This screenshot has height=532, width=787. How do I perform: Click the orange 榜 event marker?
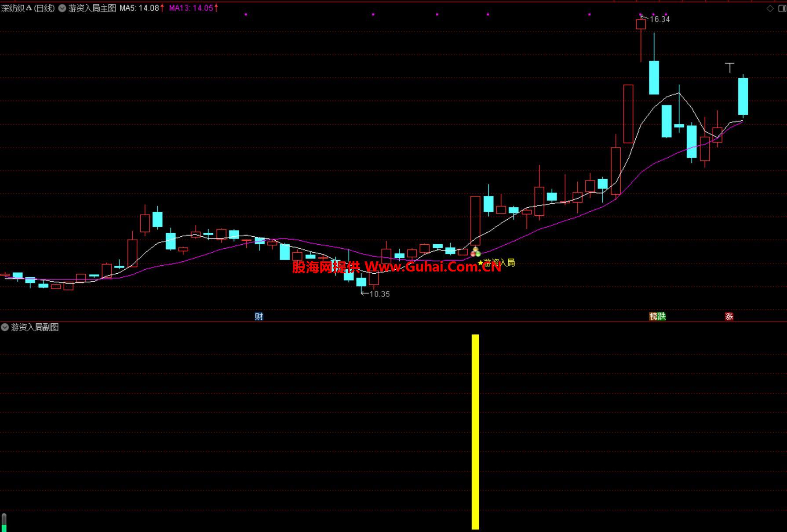click(x=653, y=316)
